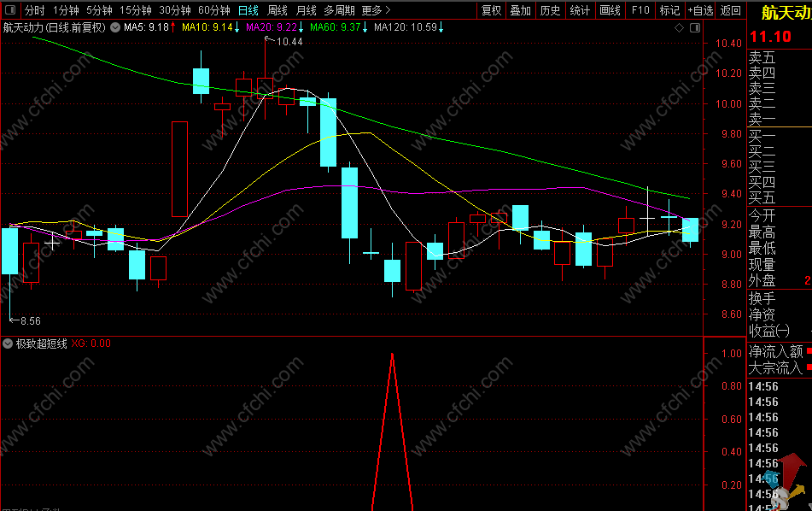Switch to 1分钟 period
The image size is (812, 511).
point(67,10)
